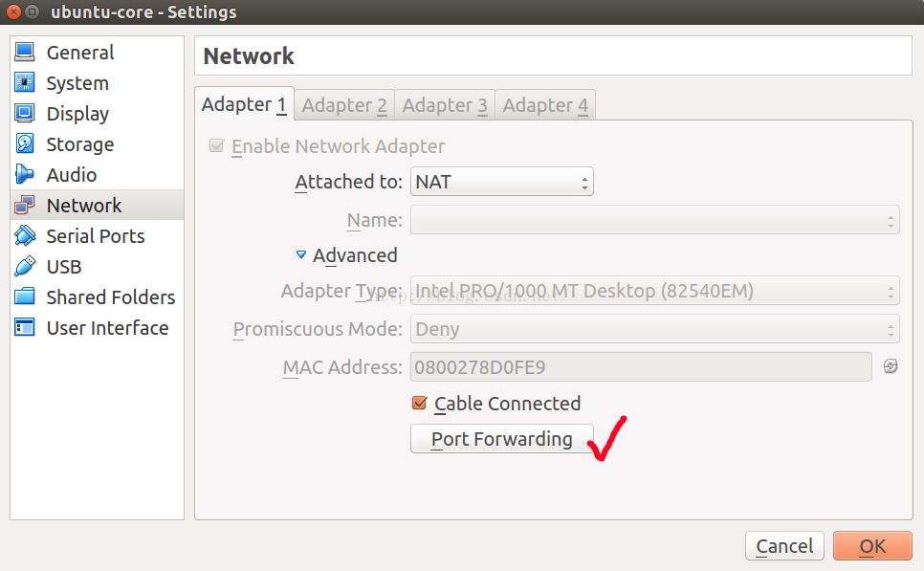Regenerate MAC address with refresh icon
The height and width of the screenshot is (571, 924).
891,366
